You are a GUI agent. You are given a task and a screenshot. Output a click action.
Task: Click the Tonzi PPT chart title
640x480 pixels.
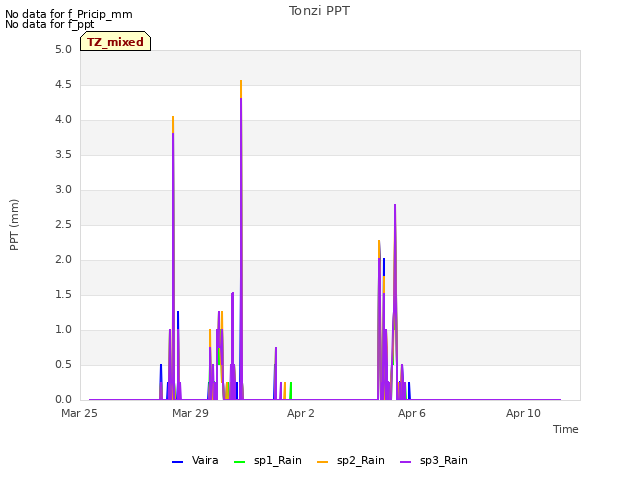click(x=319, y=11)
